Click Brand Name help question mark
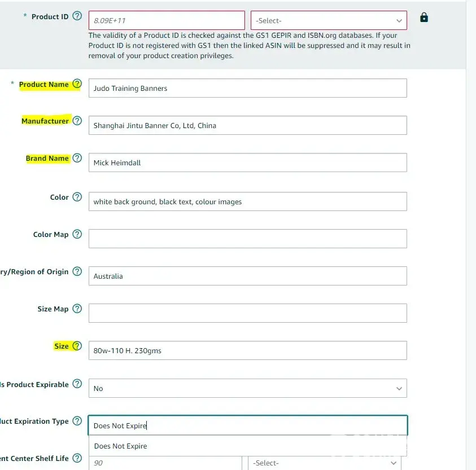The height and width of the screenshot is (470, 476). pos(77,159)
